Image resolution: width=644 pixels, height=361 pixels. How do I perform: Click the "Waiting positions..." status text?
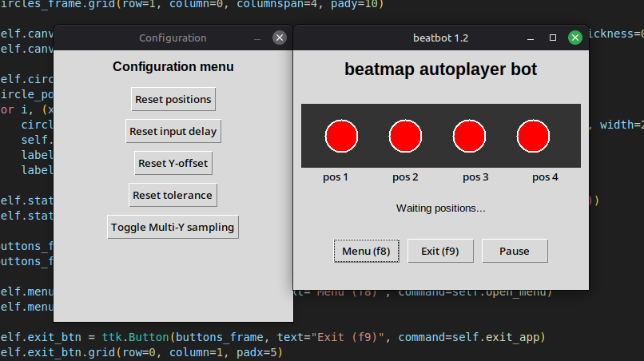(x=440, y=208)
